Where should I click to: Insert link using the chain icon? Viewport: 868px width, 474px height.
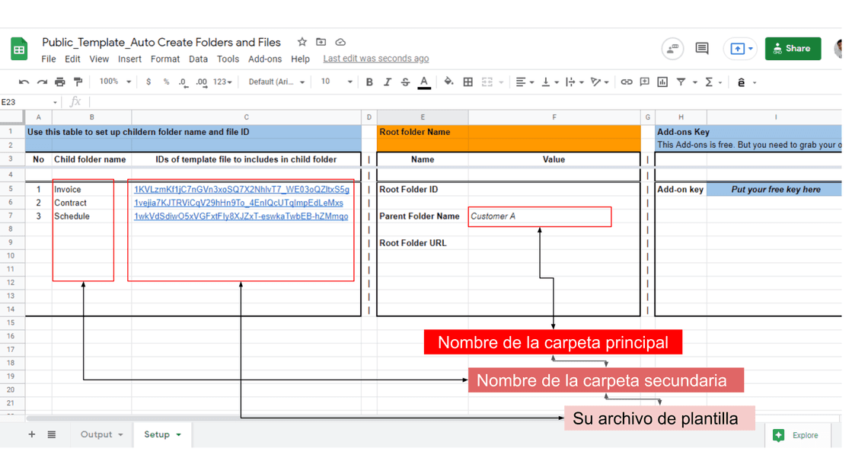coord(626,82)
